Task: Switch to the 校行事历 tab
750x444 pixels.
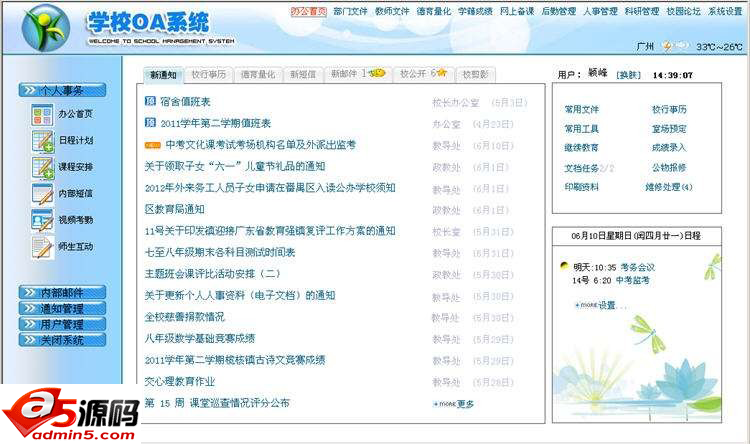Action: (209, 75)
